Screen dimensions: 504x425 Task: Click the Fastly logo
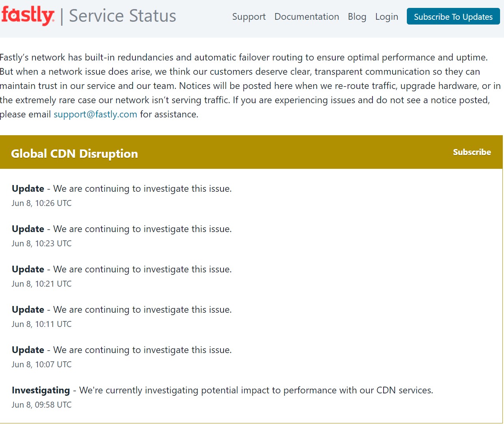click(28, 16)
